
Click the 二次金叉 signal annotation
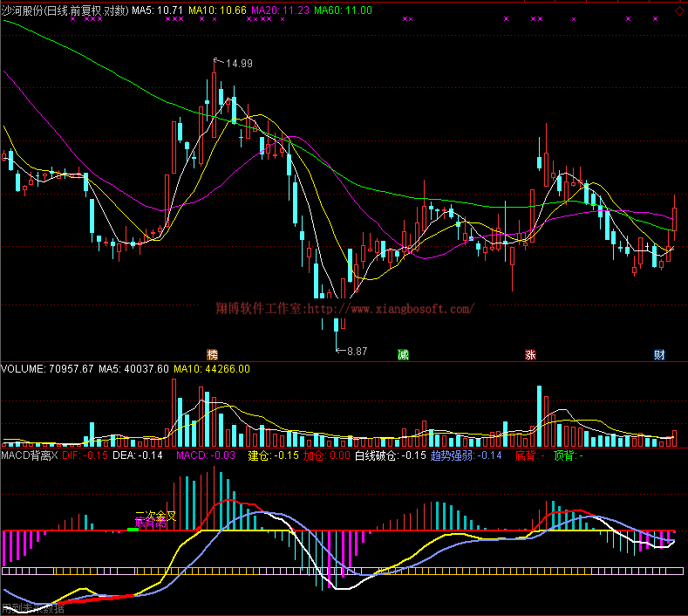[x=154, y=517]
